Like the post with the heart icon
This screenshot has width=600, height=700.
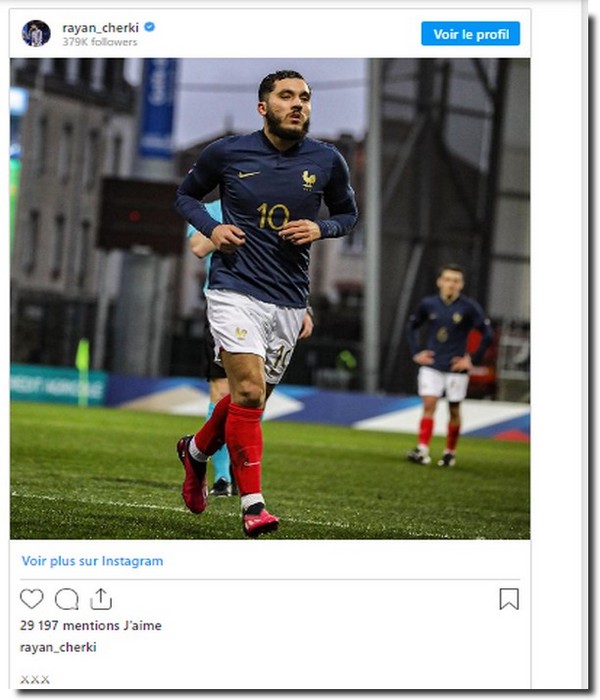click(32, 599)
